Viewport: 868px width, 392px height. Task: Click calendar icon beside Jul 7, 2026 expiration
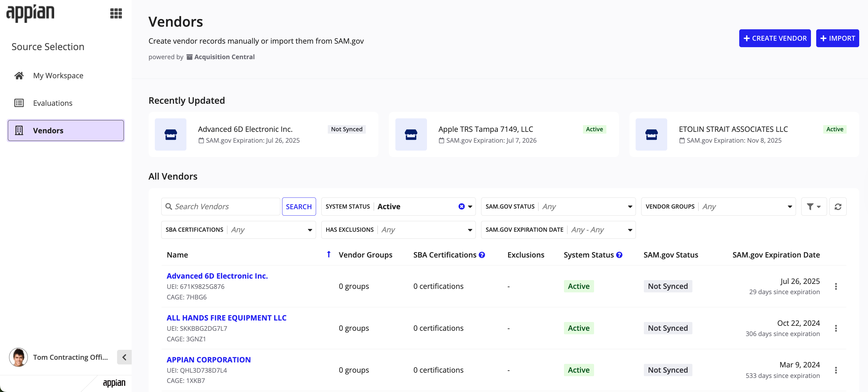441,140
